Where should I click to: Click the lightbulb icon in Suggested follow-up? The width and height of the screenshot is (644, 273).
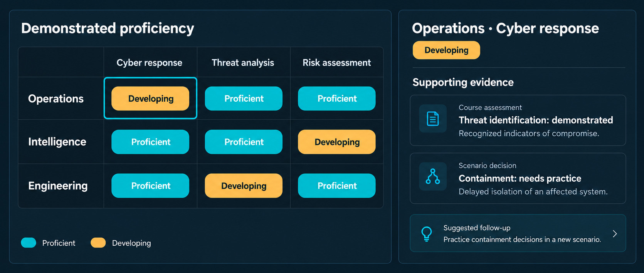tap(427, 234)
